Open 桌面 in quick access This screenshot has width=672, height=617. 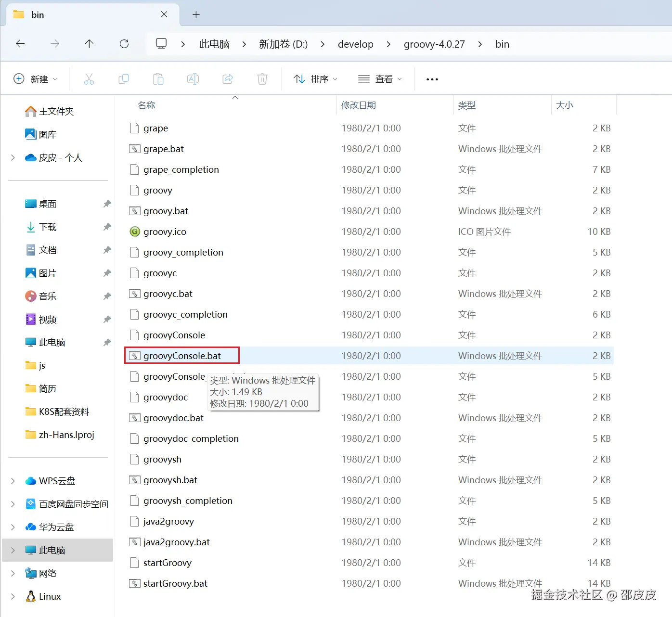coord(41,204)
